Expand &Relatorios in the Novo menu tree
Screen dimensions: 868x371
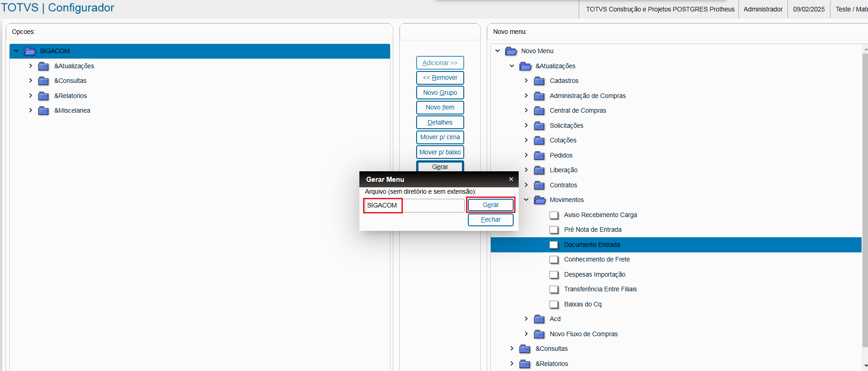pyautogui.click(x=512, y=364)
